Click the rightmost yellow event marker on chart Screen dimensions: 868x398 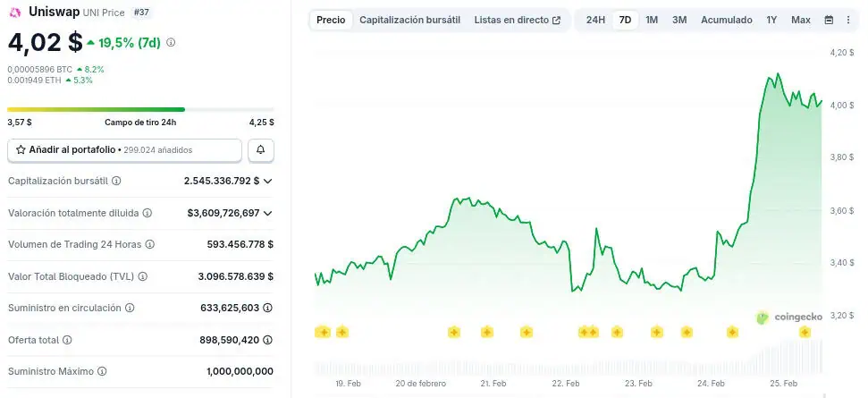coord(805,332)
